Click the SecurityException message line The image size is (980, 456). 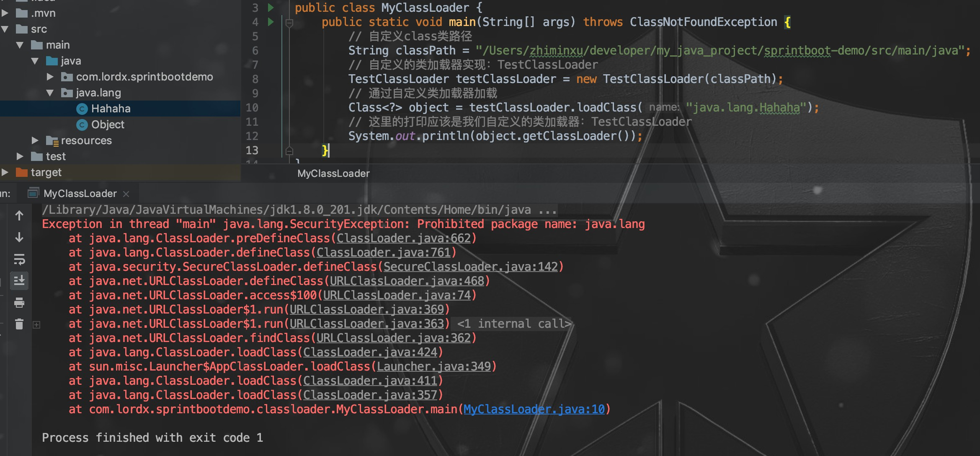point(343,224)
